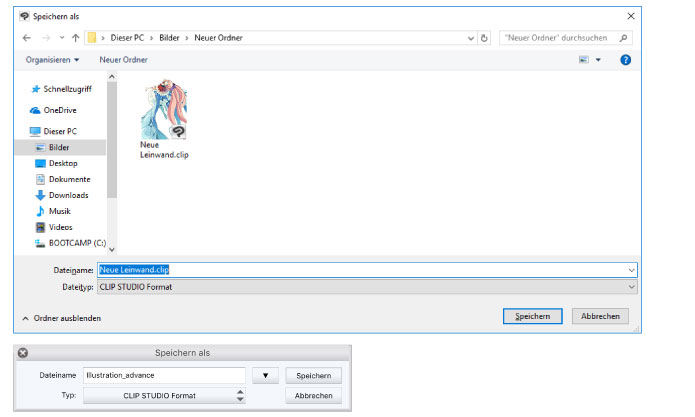Collapse folders with Ordner ausblenden

click(x=62, y=319)
